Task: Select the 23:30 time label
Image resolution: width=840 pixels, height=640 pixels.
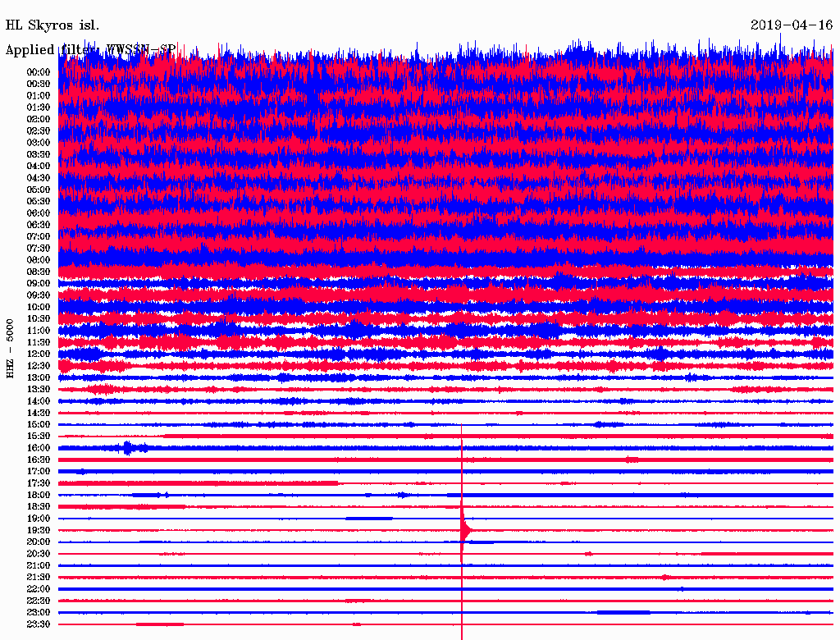Action: (x=39, y=624)
